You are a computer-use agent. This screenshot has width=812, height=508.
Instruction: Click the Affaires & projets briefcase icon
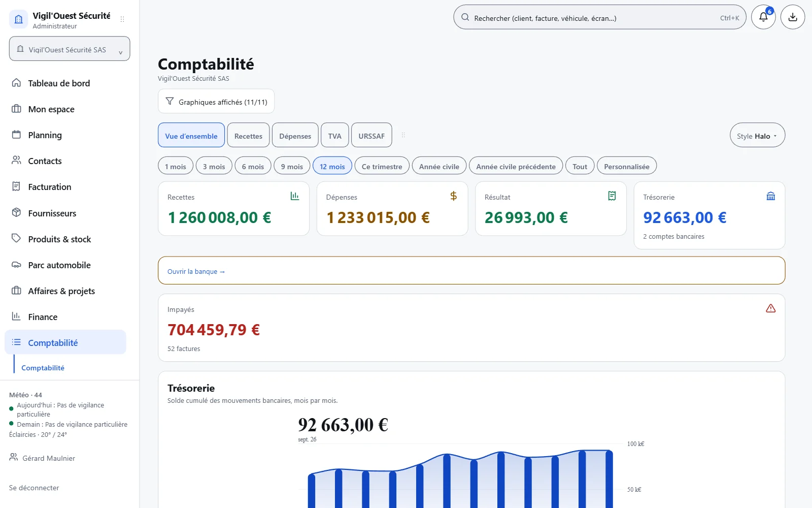tap(16, 291)
